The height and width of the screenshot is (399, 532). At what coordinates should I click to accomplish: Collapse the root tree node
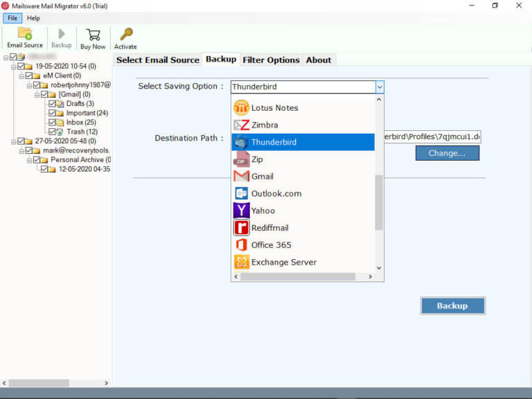coord(6,58)
